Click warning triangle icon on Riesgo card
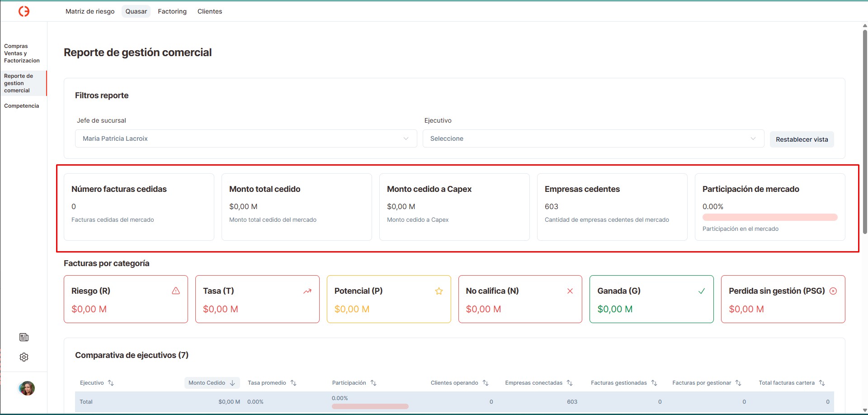The image size is (868, 415). (x=176, y=291)
